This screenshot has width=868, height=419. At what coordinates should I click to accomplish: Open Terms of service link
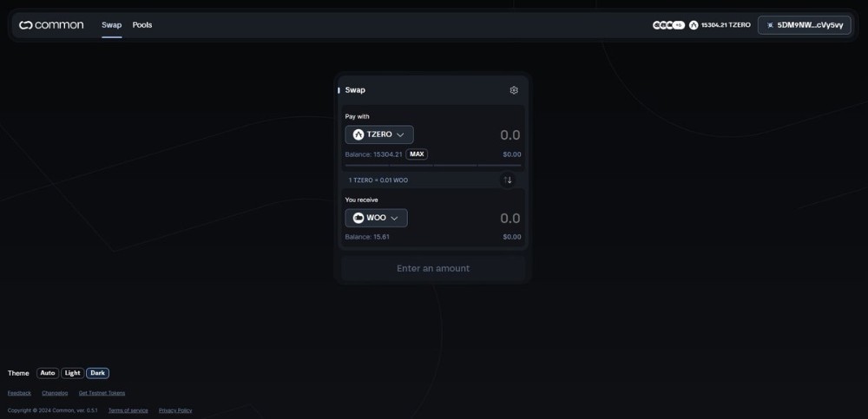click(x=128, y=410)
